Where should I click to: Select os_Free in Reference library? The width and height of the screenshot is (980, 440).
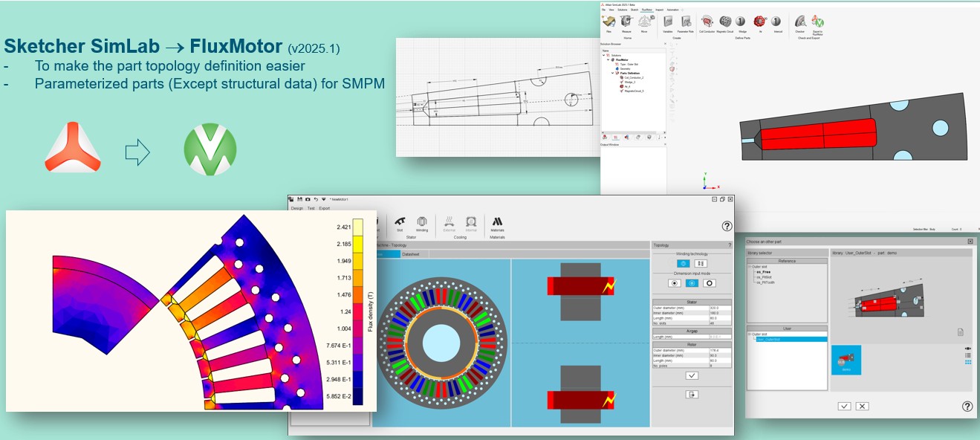764,272
